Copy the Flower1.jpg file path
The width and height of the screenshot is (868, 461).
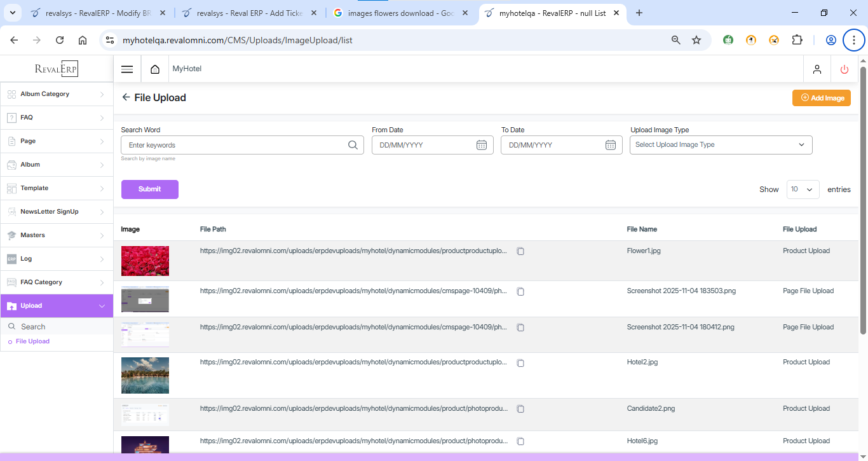point(520,251)
